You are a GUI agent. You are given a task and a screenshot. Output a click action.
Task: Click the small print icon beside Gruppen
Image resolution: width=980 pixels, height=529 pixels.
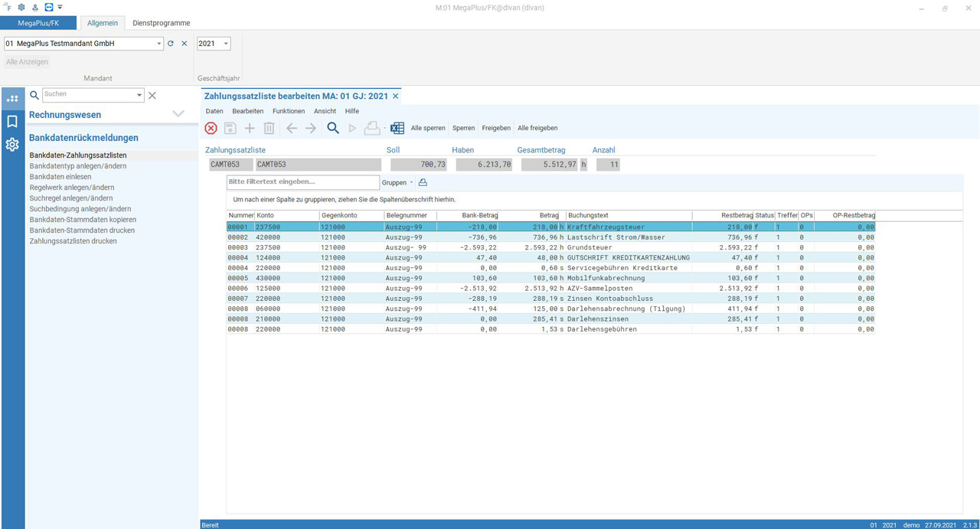click(423, 182)
